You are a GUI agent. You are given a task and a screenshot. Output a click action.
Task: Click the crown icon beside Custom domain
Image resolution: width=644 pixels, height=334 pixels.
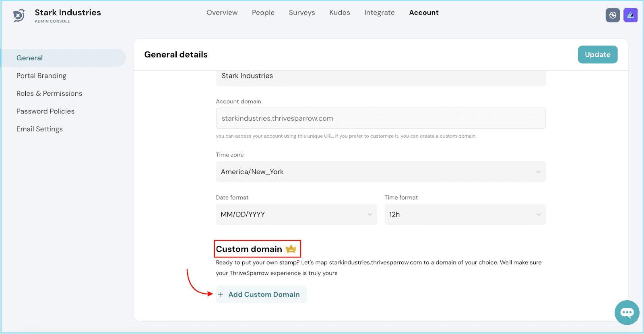click(291, 249)
